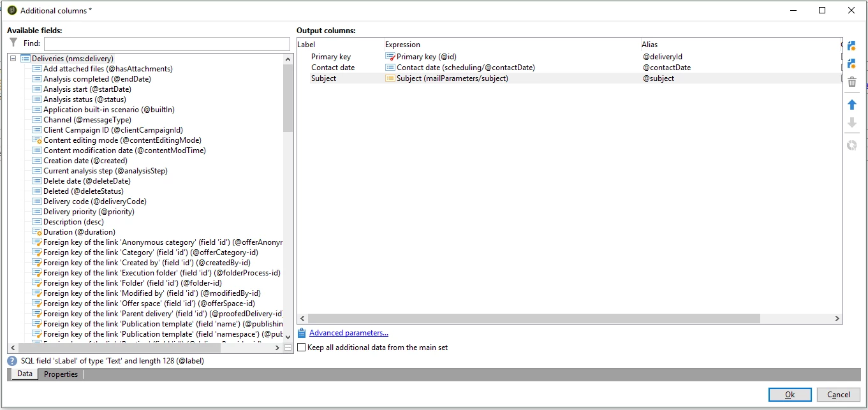
Task: Click right arrow of output columns horizontal scrollbar
Action: pyautogui.click(x=837, y=319)
